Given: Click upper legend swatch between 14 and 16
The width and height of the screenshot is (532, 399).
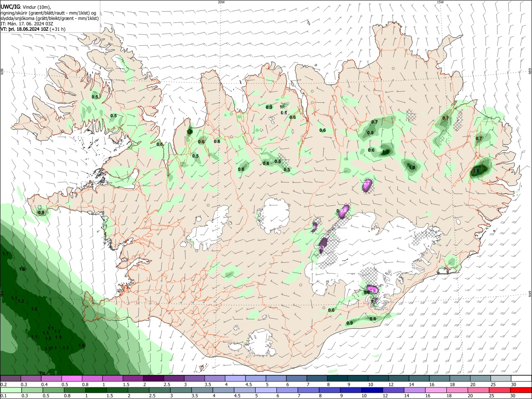Looking at the screenshot, I should click(x=419, y=378).
